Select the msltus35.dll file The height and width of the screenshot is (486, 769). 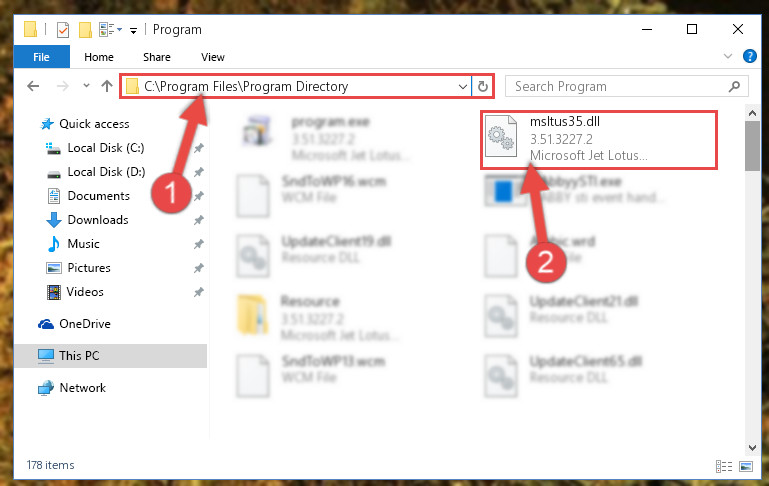coord(598,140)
